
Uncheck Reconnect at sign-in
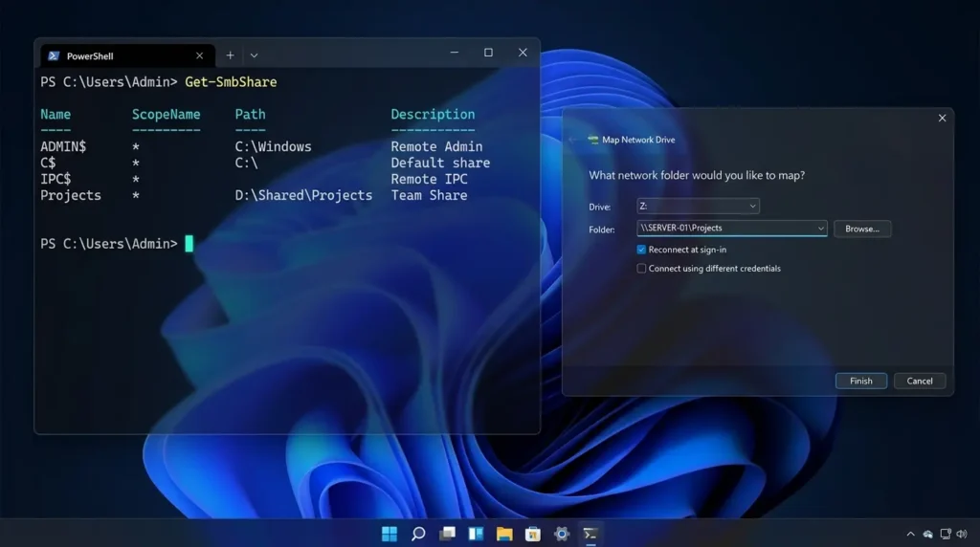[x=641, y=250]
